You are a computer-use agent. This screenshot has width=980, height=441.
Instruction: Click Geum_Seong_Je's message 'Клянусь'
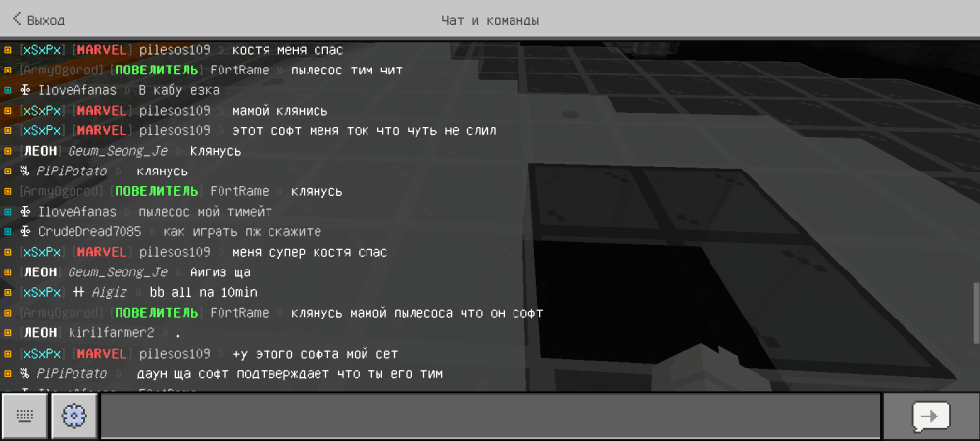coord(215,151)
